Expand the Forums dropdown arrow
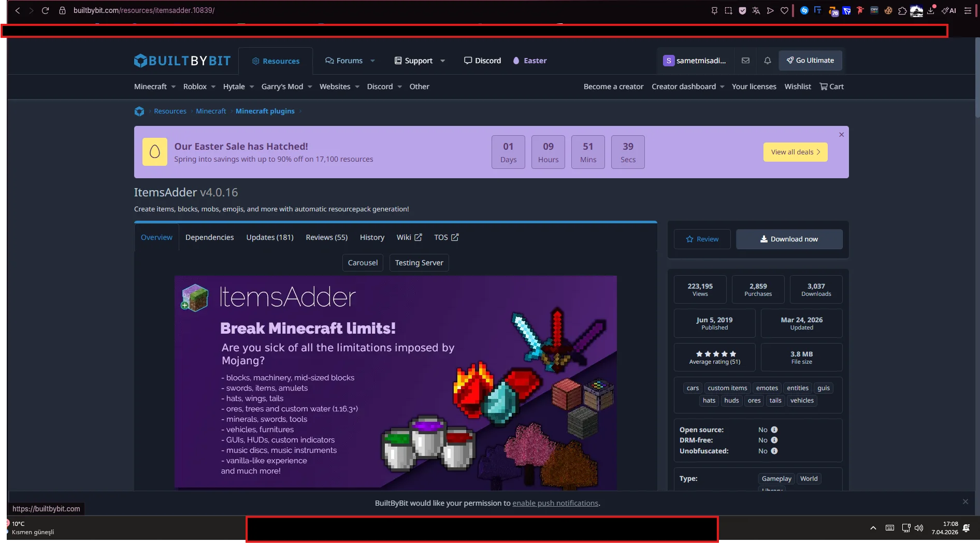 (372, 61)
